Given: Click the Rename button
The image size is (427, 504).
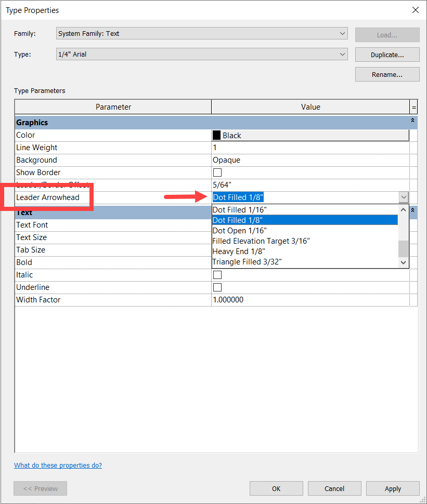Looking at the screenshot, I should coord(387,74).
